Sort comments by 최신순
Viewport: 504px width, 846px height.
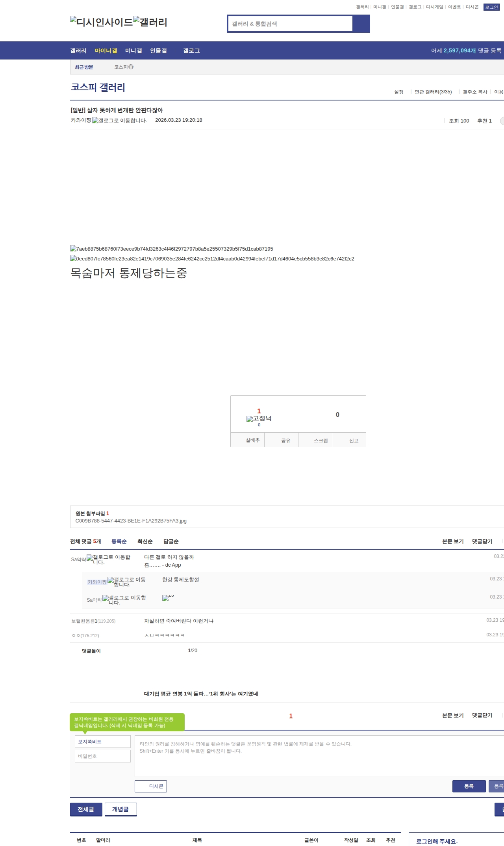tap(145, 541)
